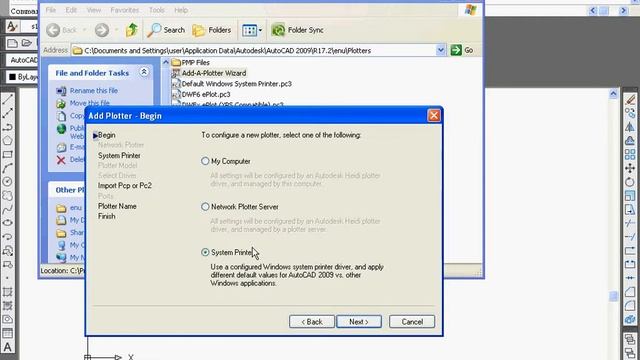Select the Rectangle draw tool
Viewport: 640px width, 360px height.
(7, 154)
